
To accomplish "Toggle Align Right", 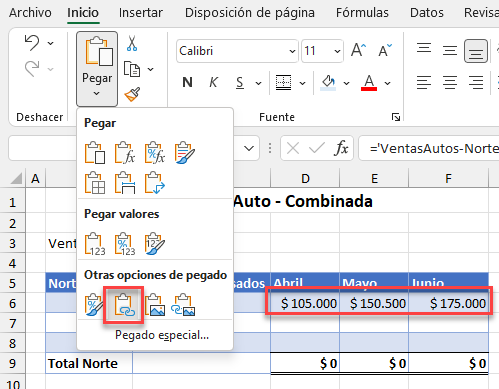I will click(476, 82).
